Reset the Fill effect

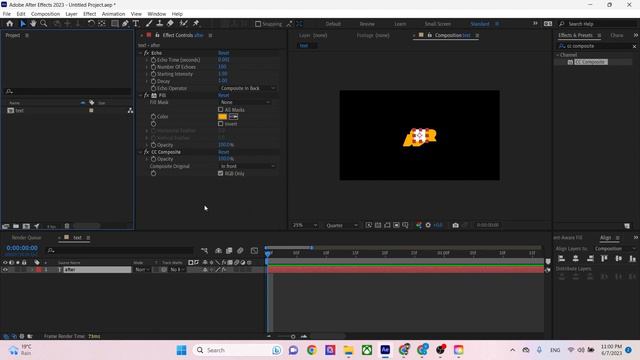pos(224,96)
